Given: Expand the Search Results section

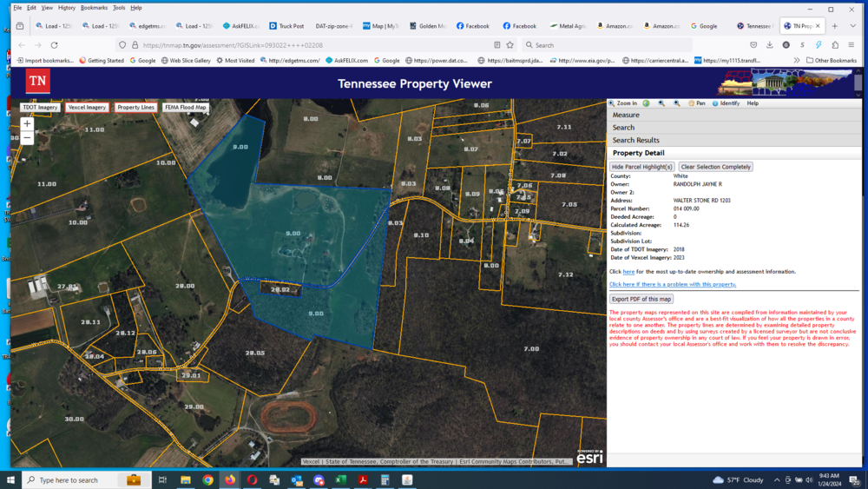Looking at the screenshot, I should (635, 140).
